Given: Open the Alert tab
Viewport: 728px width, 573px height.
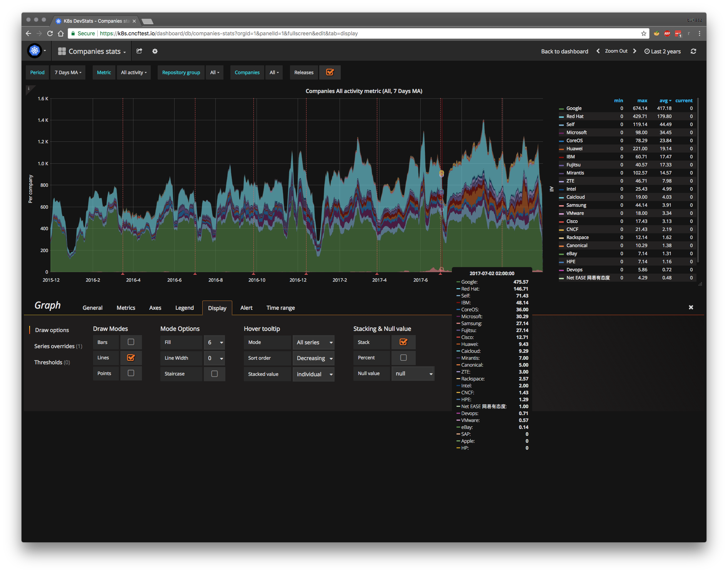Looking at the screenshot, I should click(x=246, y=307).
